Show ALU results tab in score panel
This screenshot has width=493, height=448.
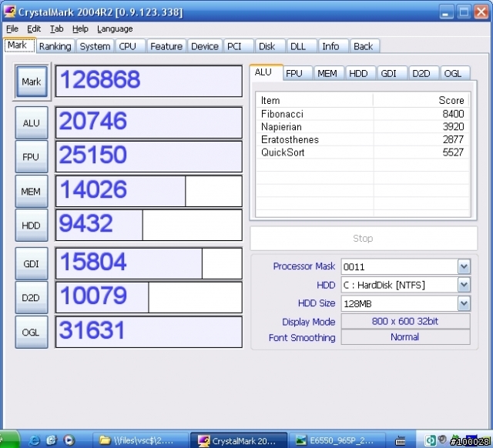(x=267, y=72)
